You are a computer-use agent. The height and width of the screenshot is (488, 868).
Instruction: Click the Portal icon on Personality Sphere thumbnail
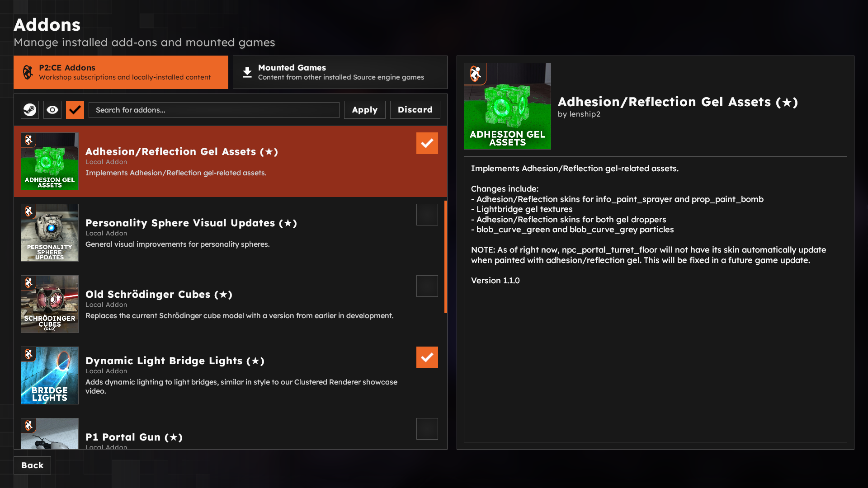pyautogui.click(x=29, y=211)
